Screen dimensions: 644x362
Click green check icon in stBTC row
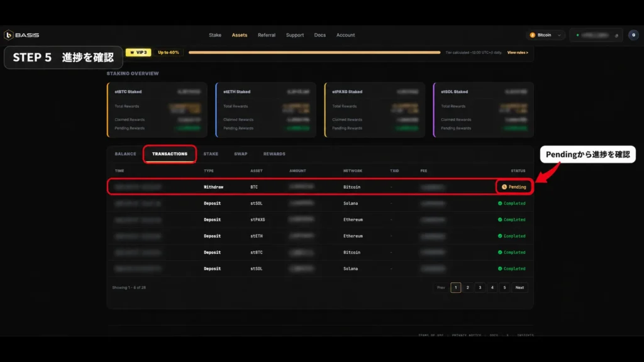click(500, 253)
